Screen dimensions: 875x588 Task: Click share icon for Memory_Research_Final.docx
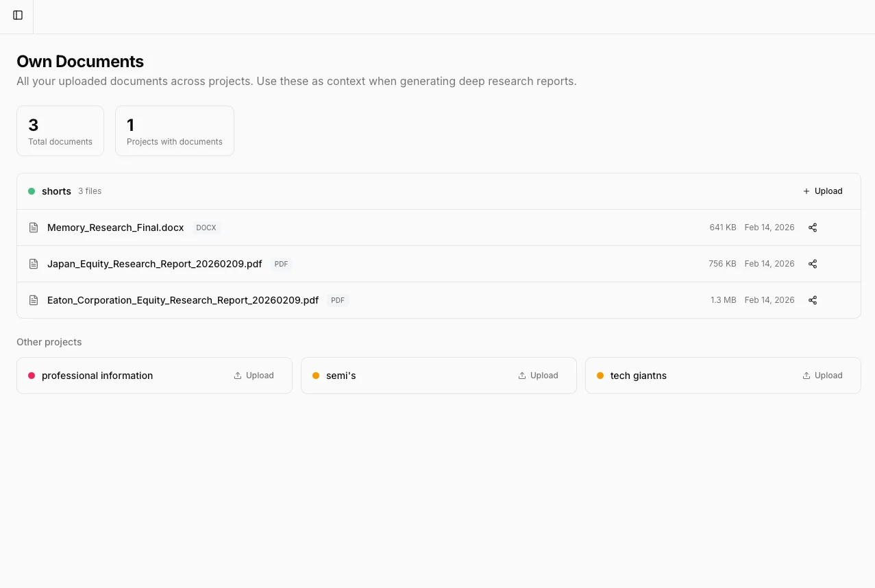point(813,228)
